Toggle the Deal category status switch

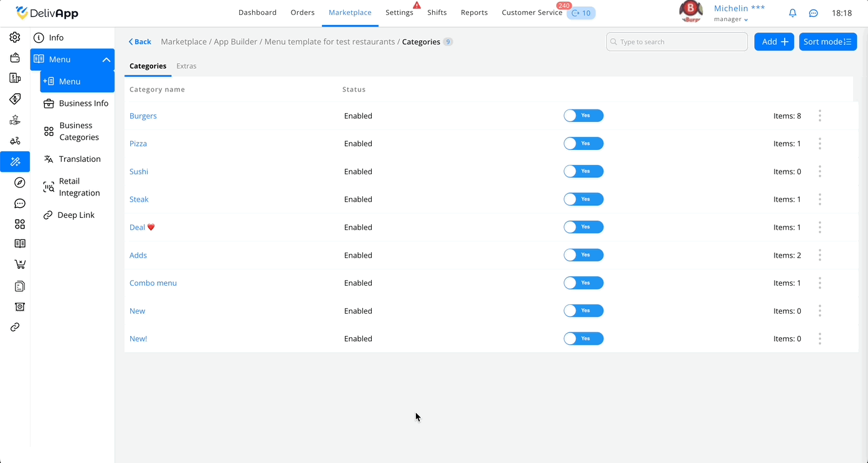pos(583,227)
